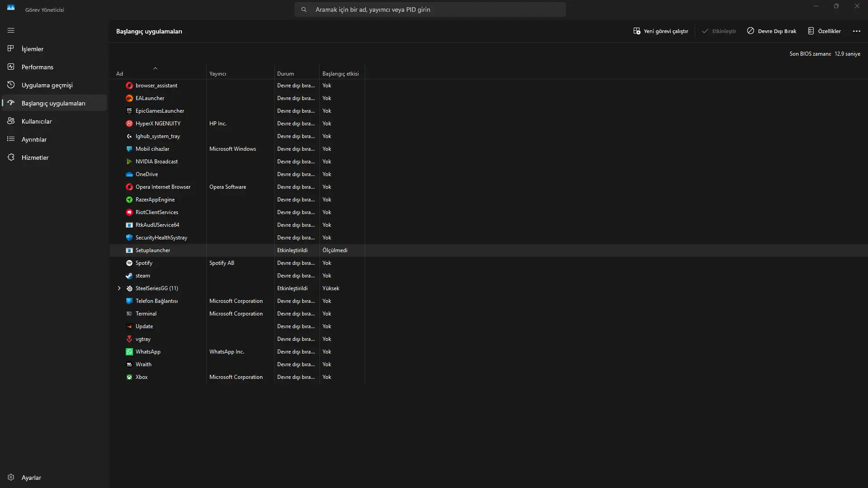Click the steam app icon
868x488 pixels.
[129, 276]
